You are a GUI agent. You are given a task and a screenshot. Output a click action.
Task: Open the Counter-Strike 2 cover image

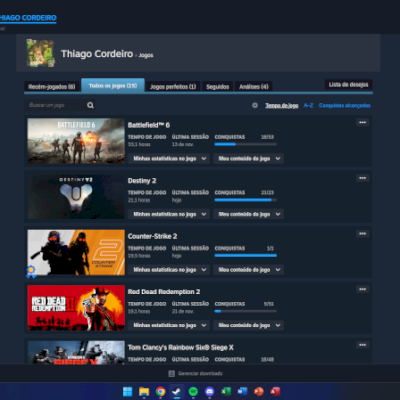coord(76,252)
